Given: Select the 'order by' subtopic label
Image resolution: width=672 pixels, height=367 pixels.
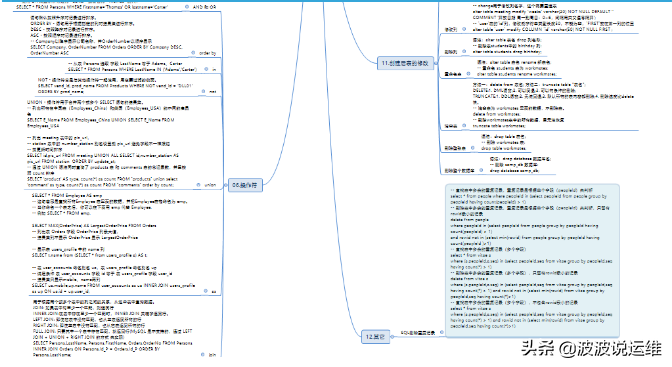Looking at the screenshot, I should [x=208, y=53].
